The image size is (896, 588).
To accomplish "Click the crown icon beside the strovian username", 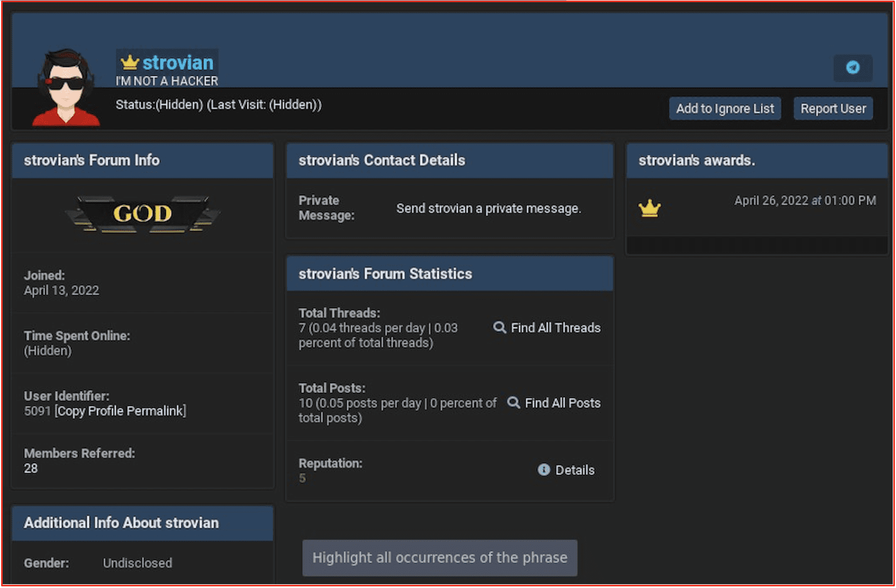I will [130, 63].
